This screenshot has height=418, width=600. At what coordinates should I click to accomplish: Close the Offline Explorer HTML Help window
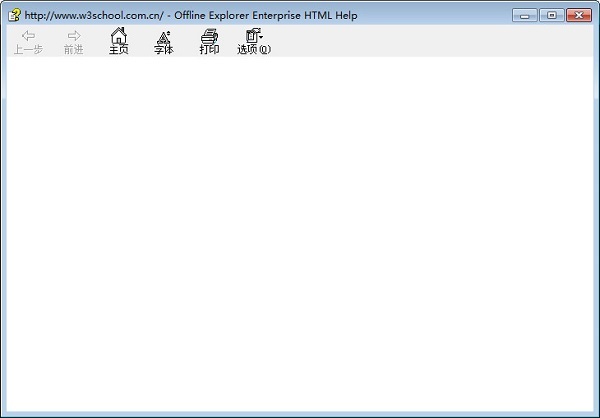pyautogui.click(x=579, y=16)
